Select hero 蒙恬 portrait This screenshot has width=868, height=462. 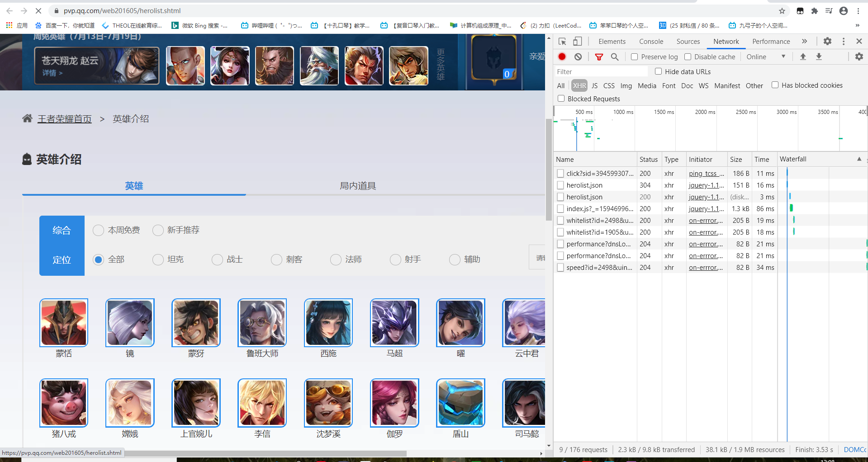point(64,323)
